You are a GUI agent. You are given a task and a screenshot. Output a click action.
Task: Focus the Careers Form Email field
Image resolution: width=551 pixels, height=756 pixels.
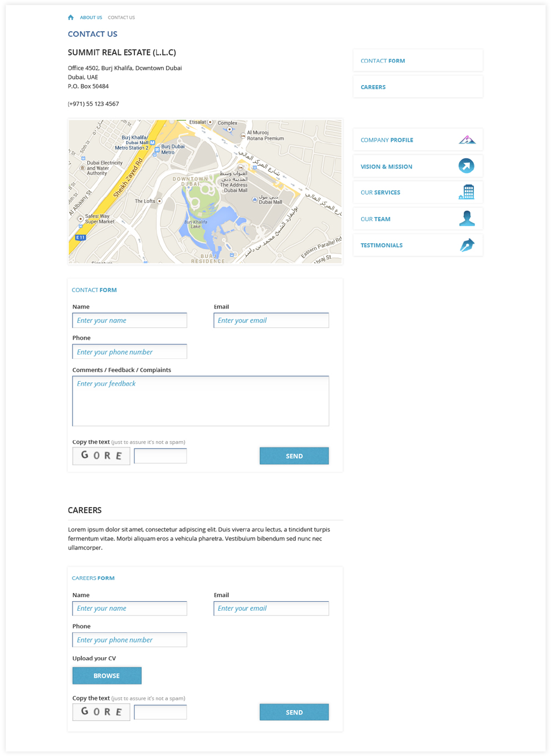271,609
